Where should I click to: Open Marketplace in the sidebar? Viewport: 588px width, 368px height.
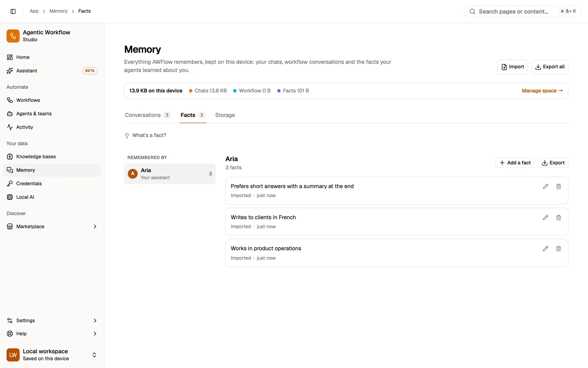pyautogui.click(x=52, y=226)
